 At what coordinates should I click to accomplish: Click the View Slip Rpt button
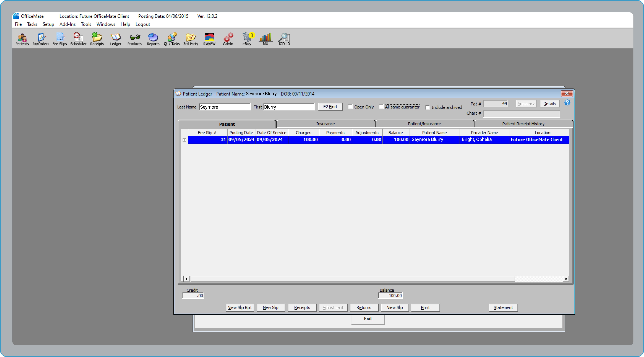click(240, 307)
